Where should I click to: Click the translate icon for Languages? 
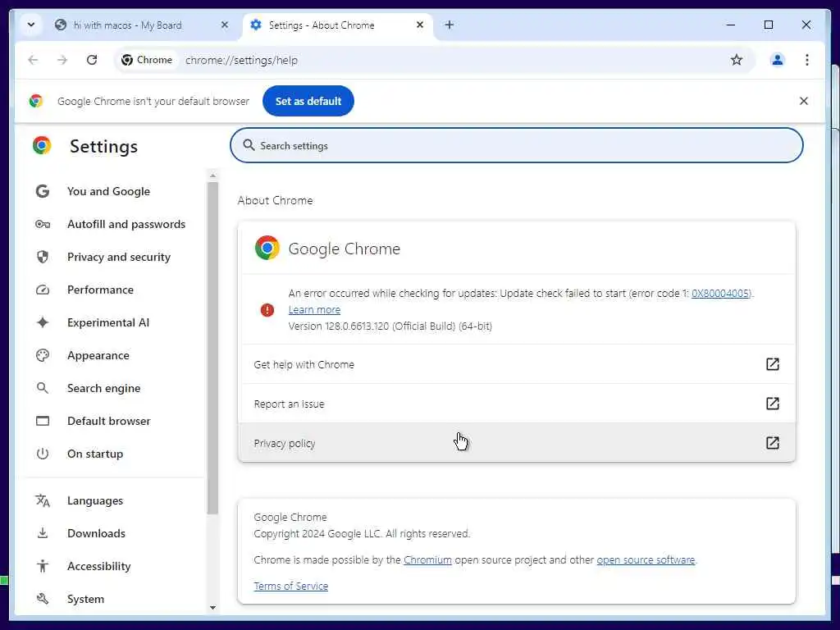tap(43, 500)
